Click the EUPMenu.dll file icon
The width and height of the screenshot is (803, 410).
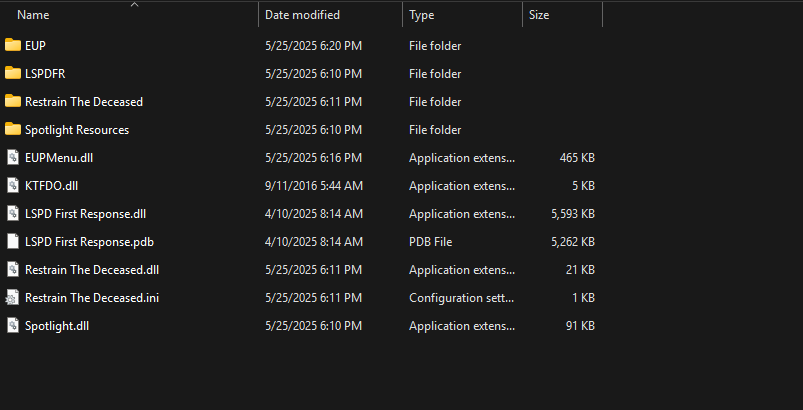click(x=13, y=157)
